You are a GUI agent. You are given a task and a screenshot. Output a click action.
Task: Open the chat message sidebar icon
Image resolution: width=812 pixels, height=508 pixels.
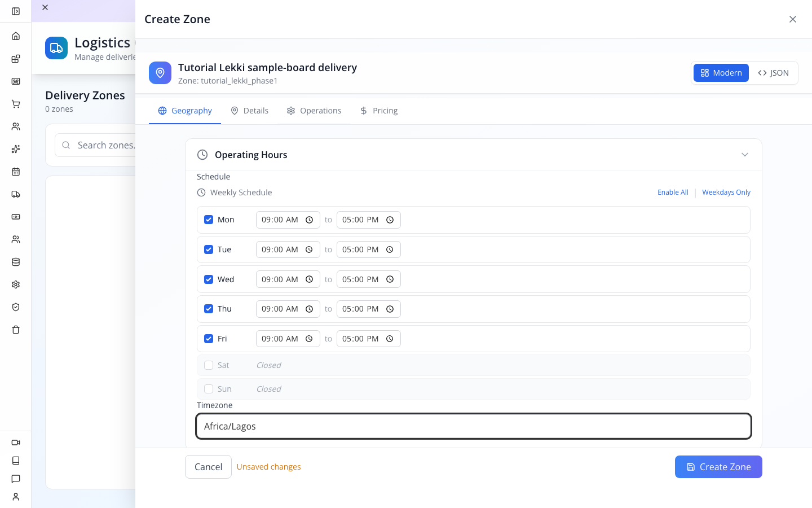point(16,479)
